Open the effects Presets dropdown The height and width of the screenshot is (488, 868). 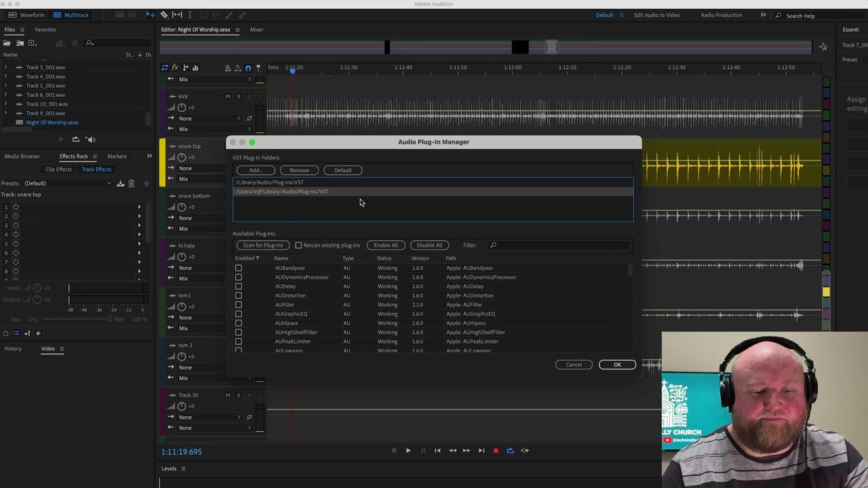pos(68,184)
